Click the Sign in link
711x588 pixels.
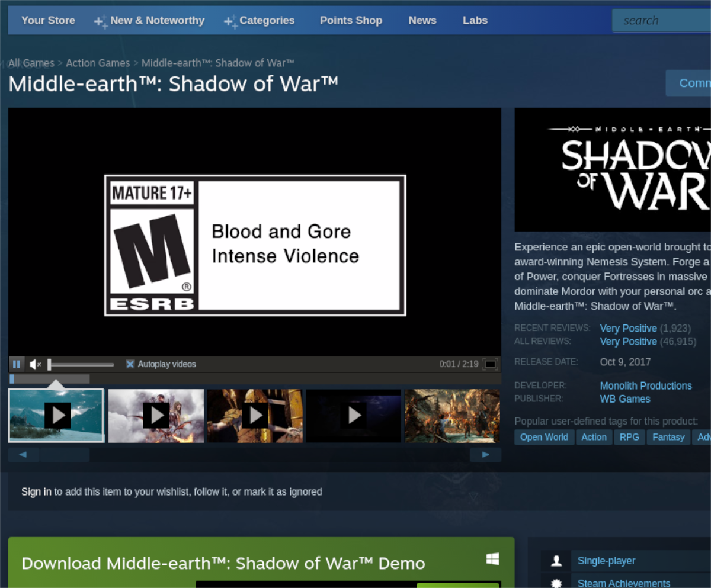tap(36, 491)
